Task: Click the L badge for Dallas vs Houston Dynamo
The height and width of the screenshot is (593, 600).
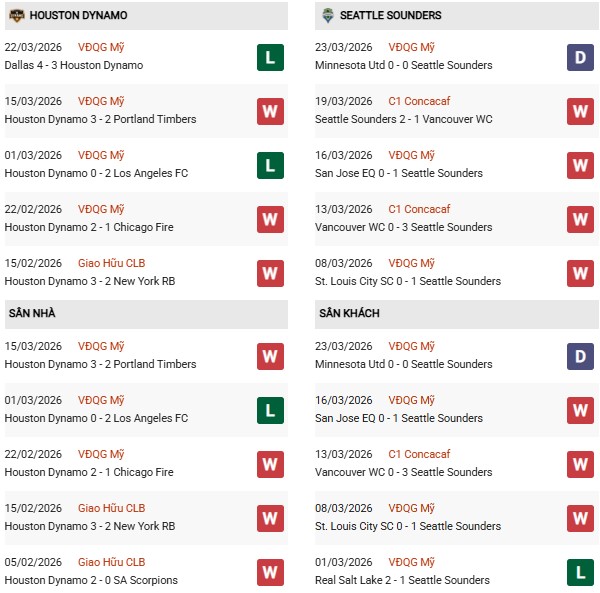Action: click(x=270, y=57)
